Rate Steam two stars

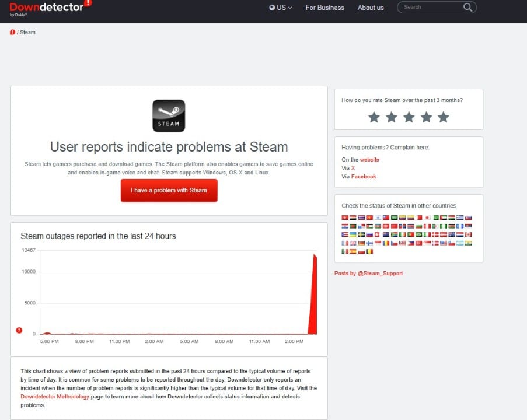[391, 117]
